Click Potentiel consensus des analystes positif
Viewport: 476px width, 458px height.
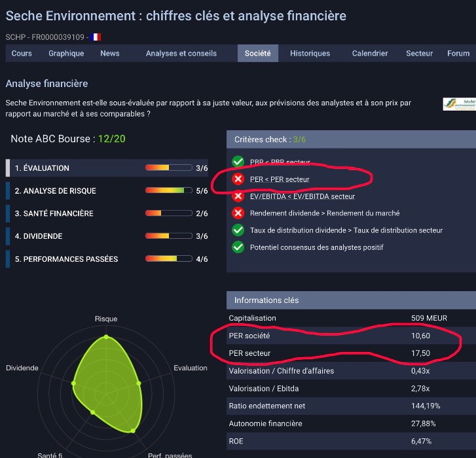tap(317, 247)
